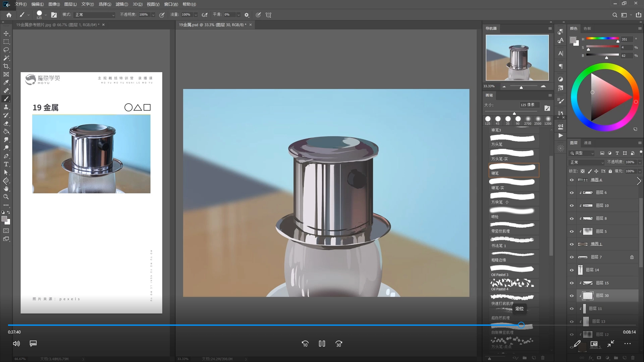This screenshot has height=362, width=644.
Task: Skip forward 30 seconds
Action: tap(339, 344)
